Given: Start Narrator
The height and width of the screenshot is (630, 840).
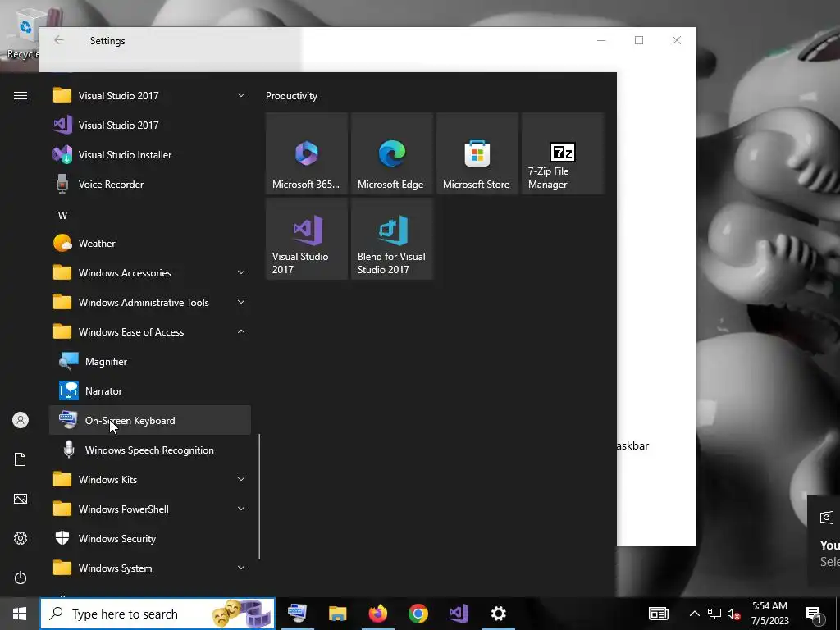Looking at the screenshot, I should 150,391.
